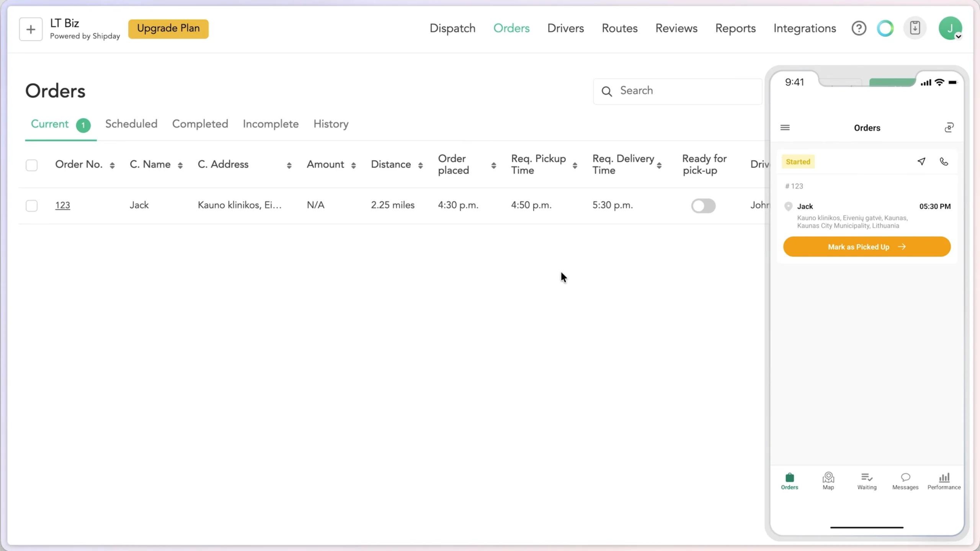Tap the navigation arrow next to Started
This screenshot has height=551, width=980.
921,161
